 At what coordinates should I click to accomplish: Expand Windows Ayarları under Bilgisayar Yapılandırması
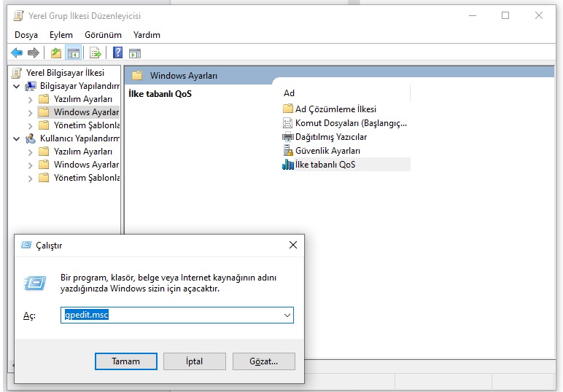pyautogui.click(x=30, y=113)
